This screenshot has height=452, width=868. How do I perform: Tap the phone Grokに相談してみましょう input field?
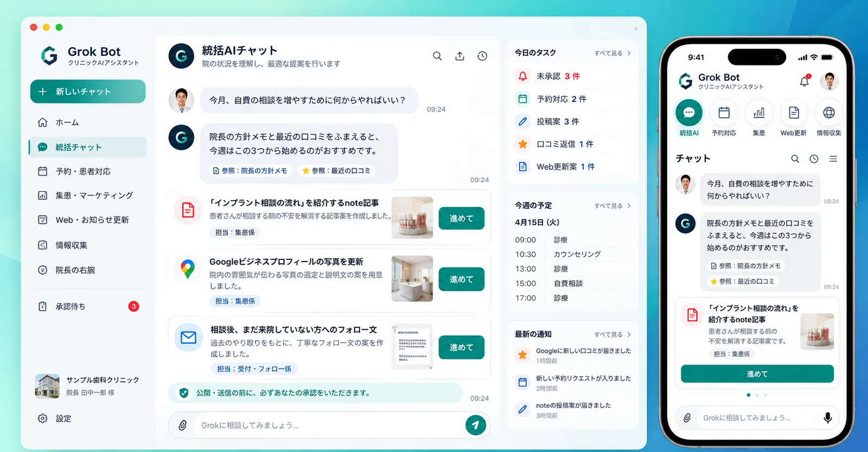(x=757, y=418)
